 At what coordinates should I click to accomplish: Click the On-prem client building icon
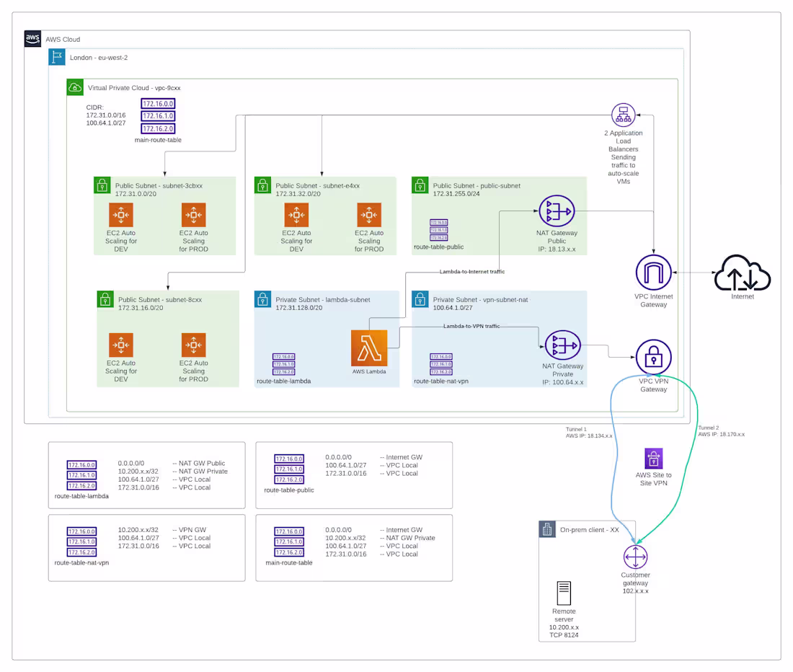(546, 529)
